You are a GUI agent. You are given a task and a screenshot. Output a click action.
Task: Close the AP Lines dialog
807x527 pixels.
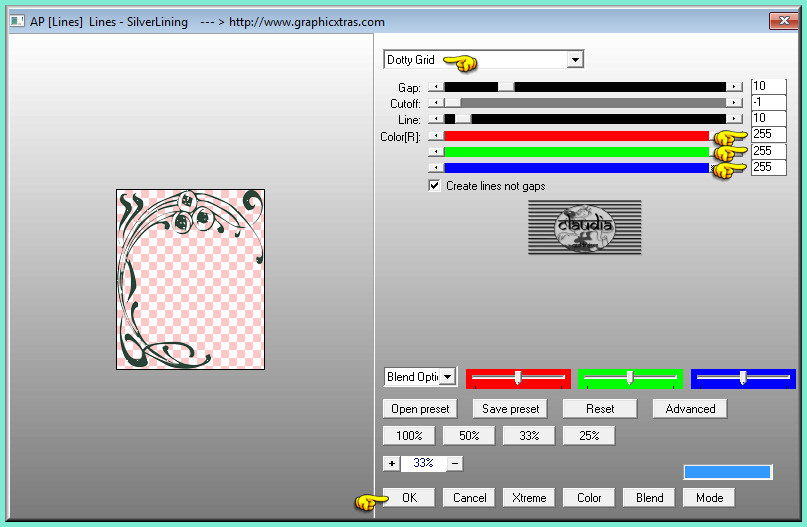click(784, 21)
